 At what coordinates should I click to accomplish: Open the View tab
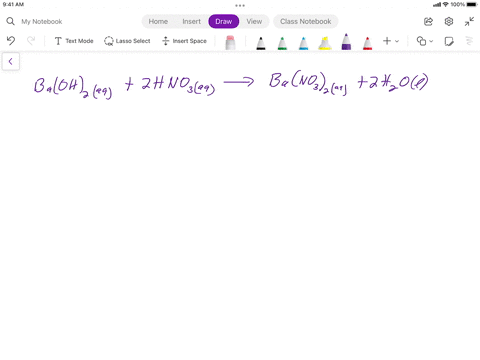click(x=254, y=21)
